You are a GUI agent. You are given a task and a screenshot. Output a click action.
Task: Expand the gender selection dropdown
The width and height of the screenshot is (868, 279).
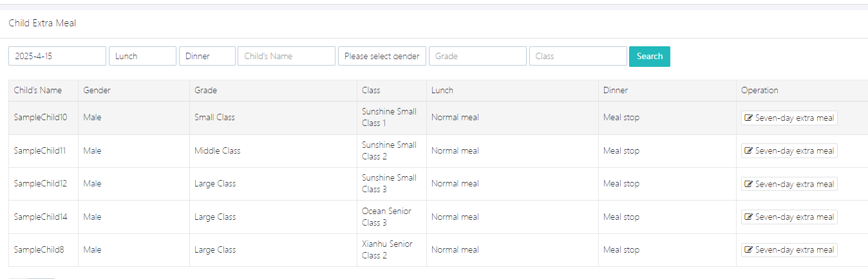click(382, 56)
